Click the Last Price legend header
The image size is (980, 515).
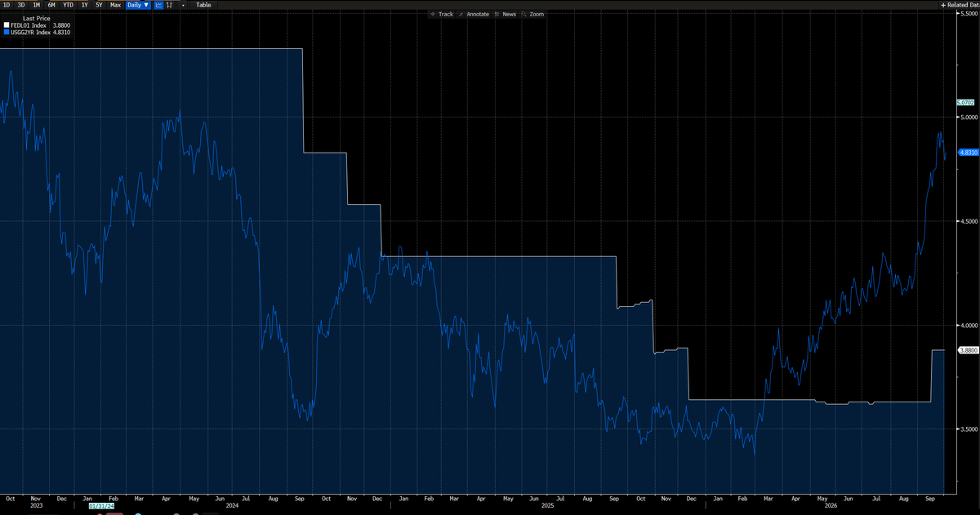(x=36, y=18)
